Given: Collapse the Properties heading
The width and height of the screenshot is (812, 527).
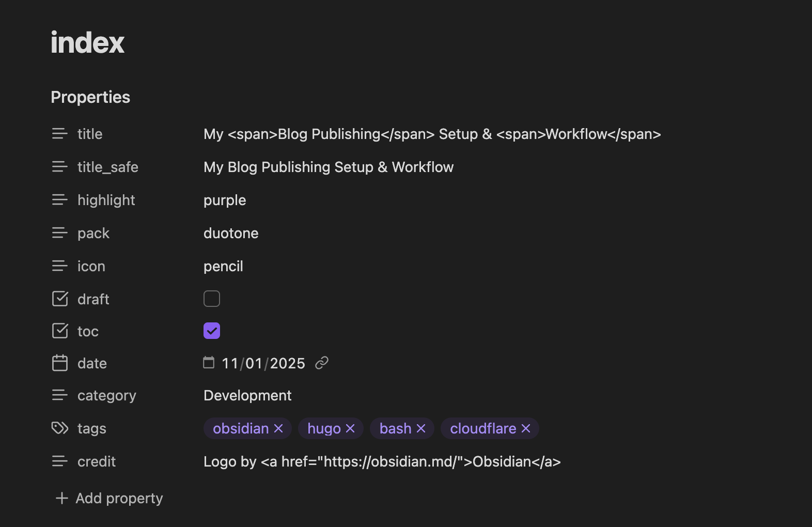Looking at the screenshot, I should [x=90, y=97].
